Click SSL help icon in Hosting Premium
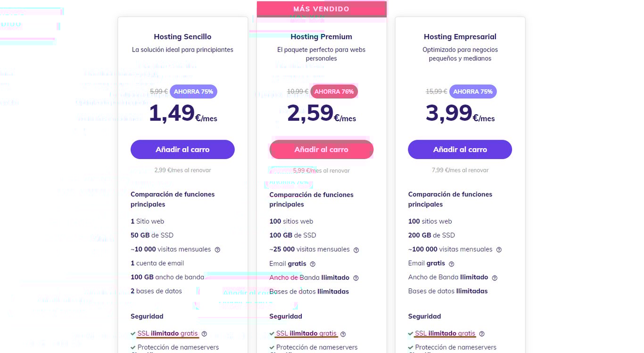Viewport: 644px width, 353px height. 343,334
